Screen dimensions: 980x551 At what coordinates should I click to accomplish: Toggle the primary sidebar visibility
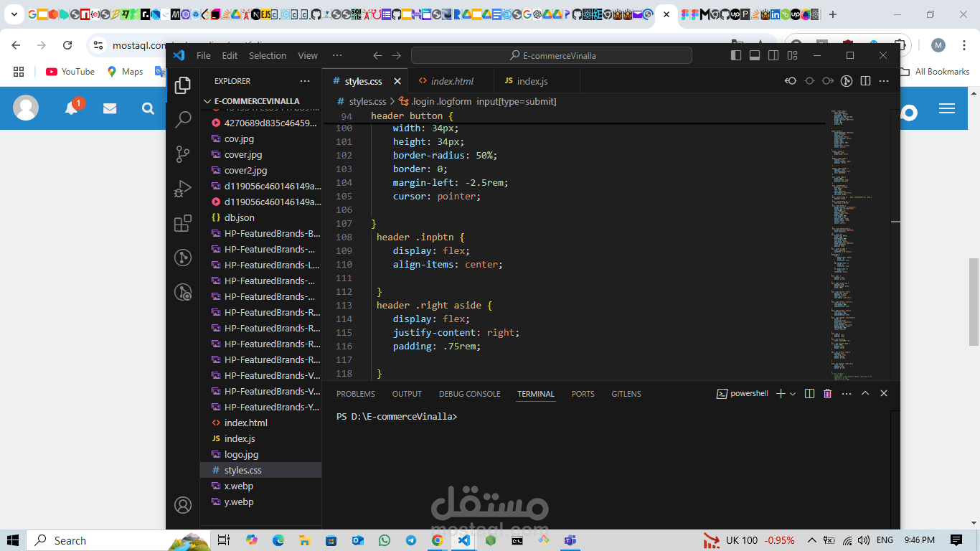pyautogui.click(x=736, y=55)
